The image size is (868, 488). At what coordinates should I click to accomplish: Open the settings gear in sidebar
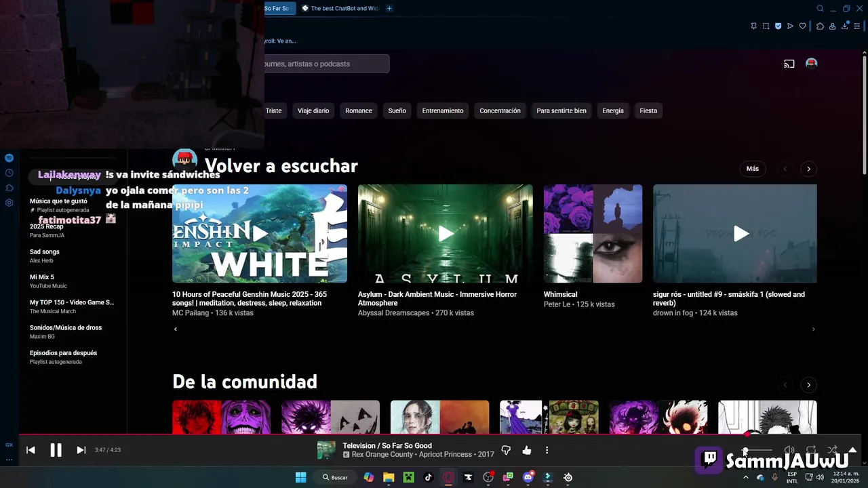tap(9, 203)
